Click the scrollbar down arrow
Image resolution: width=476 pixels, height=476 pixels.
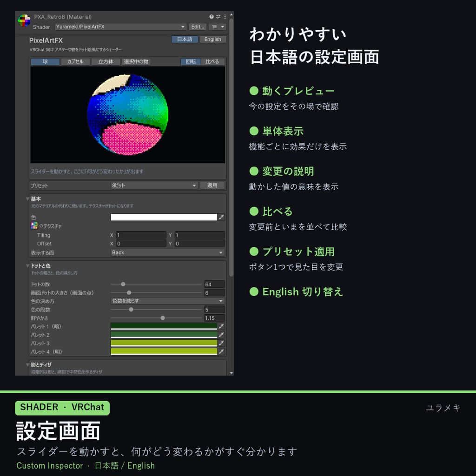[x=231, y=373]
